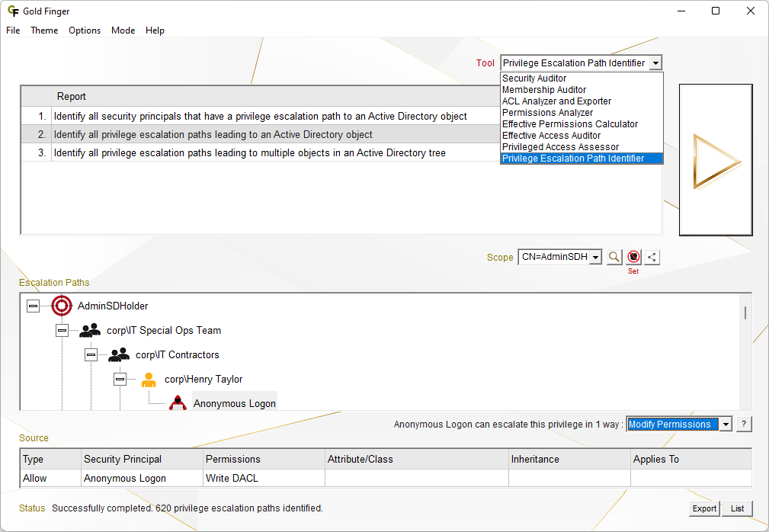Open the Theme menu
Image resolution: width=769 pixels, height=532 pixels.
[44, 30]
